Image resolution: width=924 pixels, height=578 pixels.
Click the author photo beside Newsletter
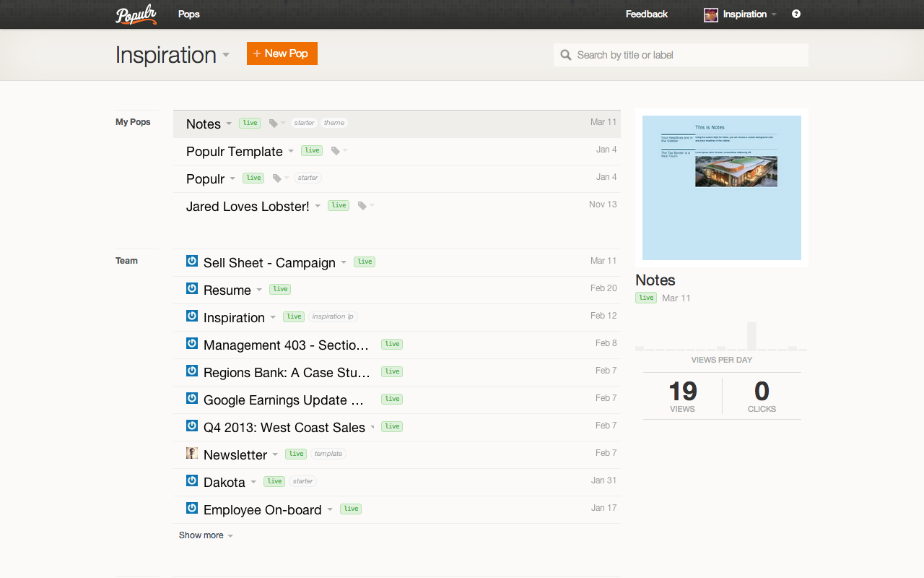tap(192, 453)
